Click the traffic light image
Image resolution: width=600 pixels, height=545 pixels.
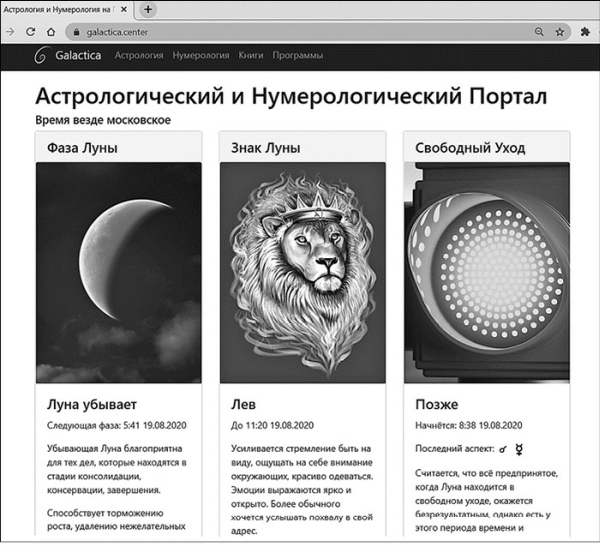(x=486, y=272)
